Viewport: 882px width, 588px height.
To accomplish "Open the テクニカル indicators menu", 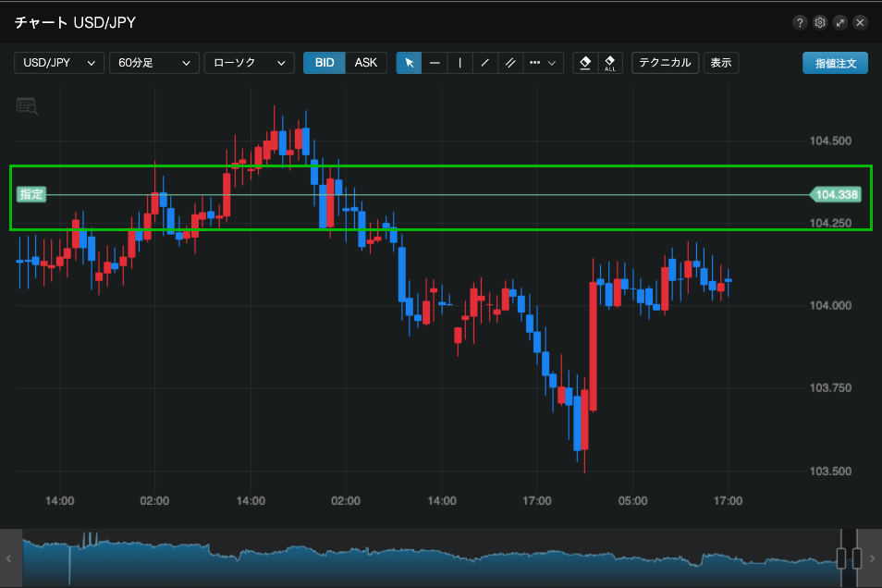I will (x=665, y=63).
